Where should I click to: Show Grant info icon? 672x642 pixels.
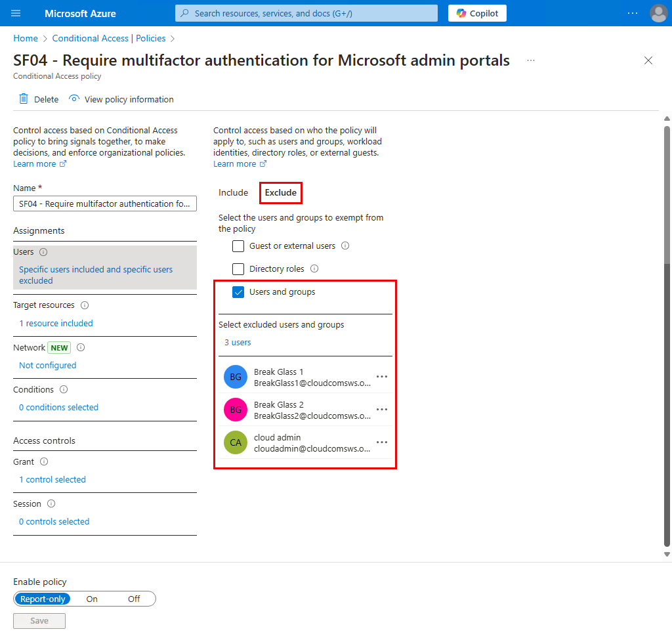[x=44, y=461]
